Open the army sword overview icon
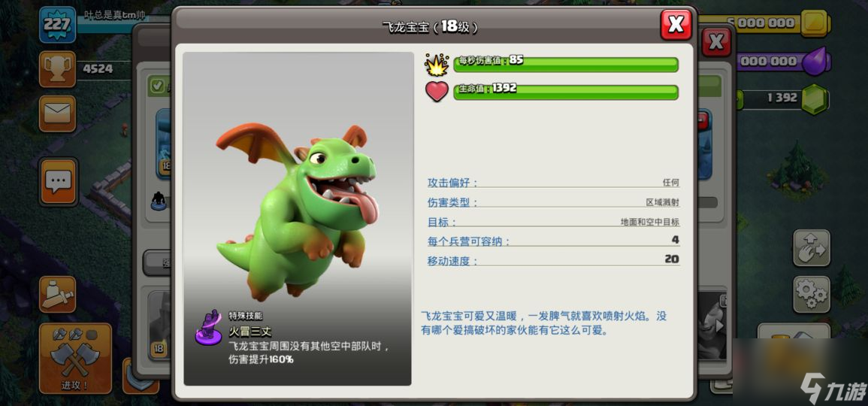This screenshot has width=868, height=406. pos(58,294)
